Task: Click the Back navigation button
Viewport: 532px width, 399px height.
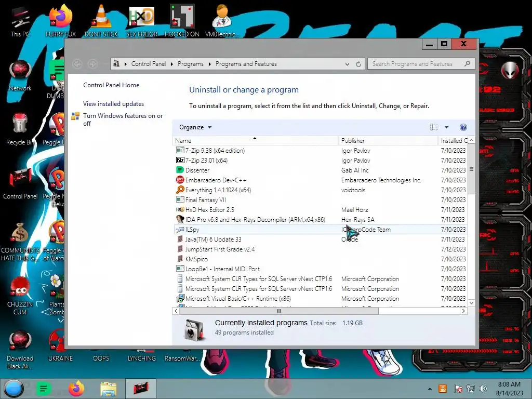Action: [77, 63]
